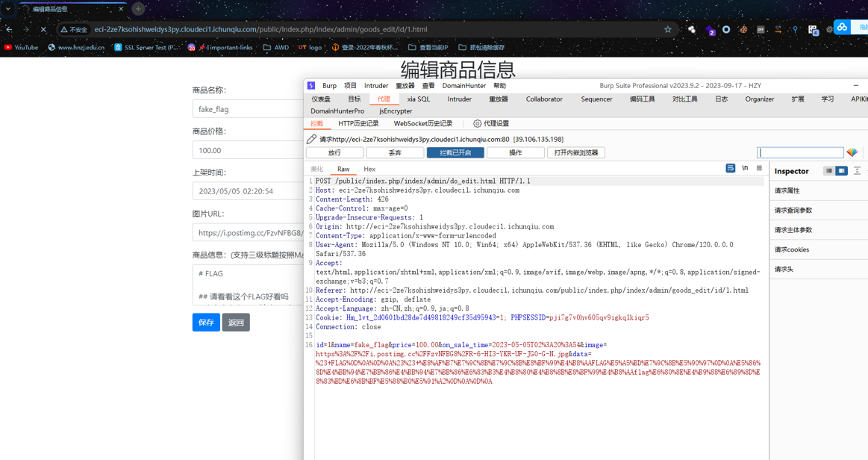
Task: Click the browser back arrow
Action: click(10, 29)
